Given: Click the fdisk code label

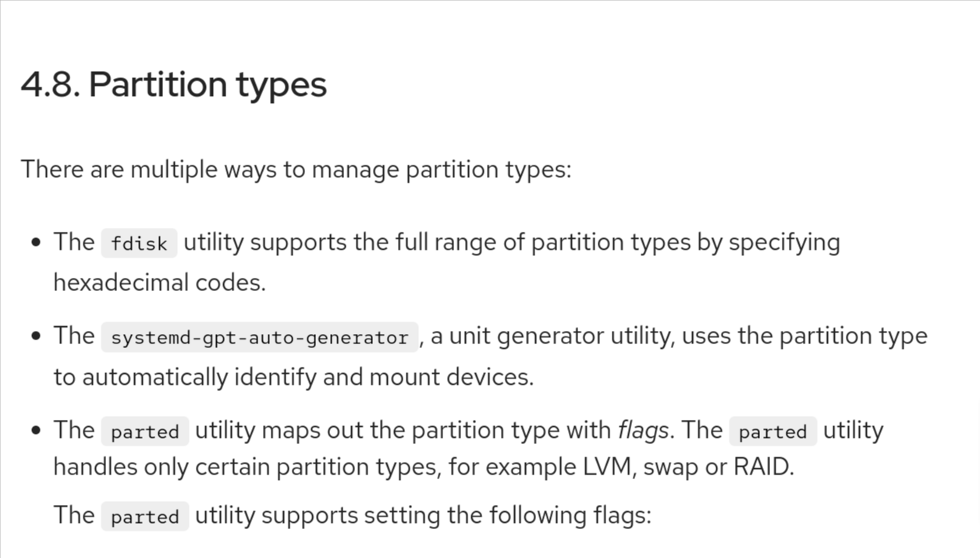Looking at the screenshot, I should 139,243.
